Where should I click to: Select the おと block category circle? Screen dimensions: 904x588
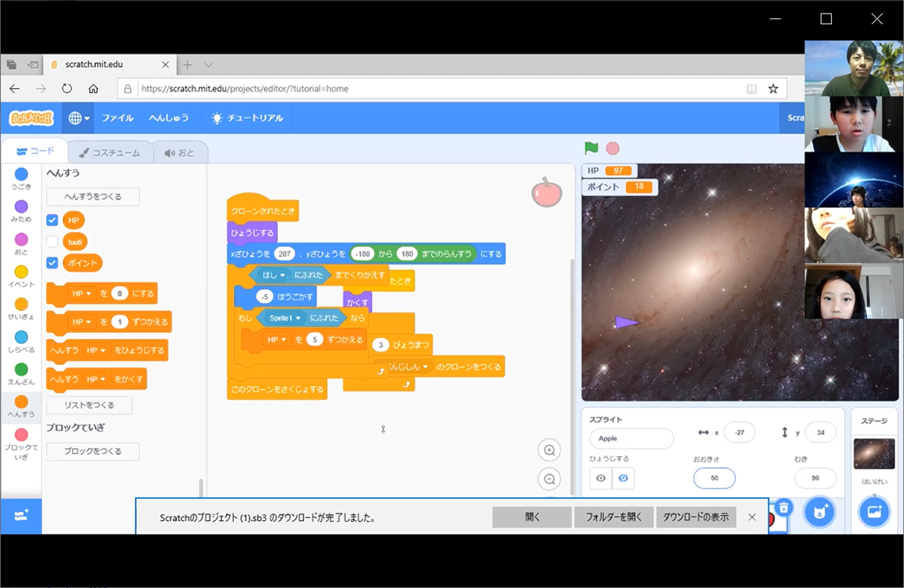(21, 239)
